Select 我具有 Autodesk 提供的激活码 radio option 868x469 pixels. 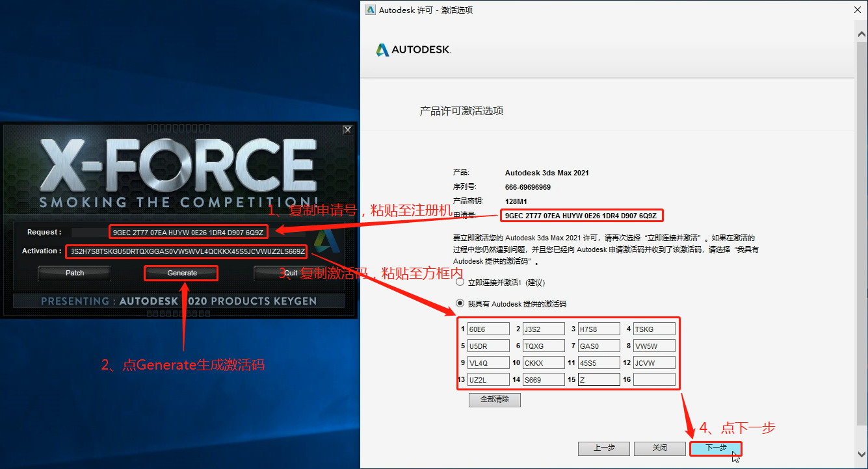pos(460,303)
